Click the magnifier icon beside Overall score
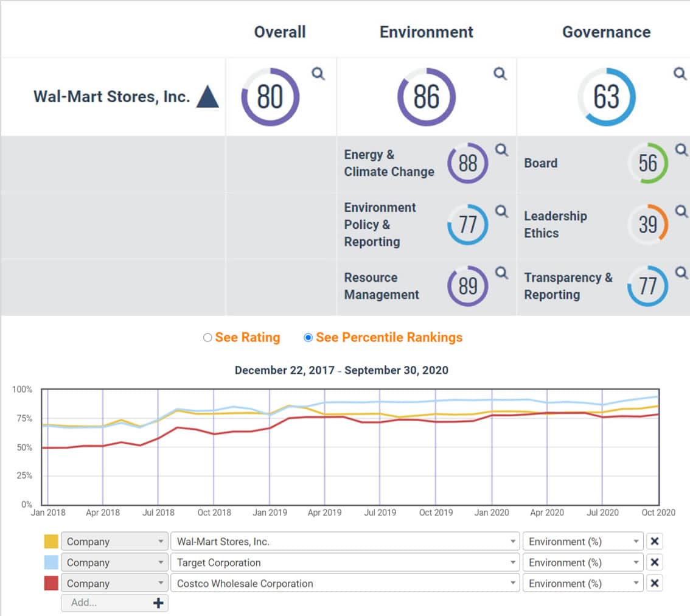This screenshot has height=616, width=690. pyautogui.click(x=318, y=74)
